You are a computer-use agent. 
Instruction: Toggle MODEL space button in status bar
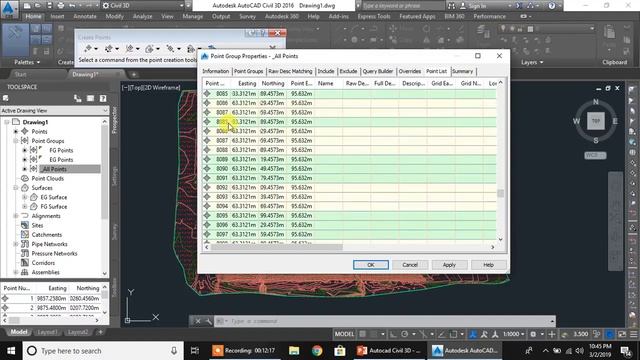click(344, 334)
